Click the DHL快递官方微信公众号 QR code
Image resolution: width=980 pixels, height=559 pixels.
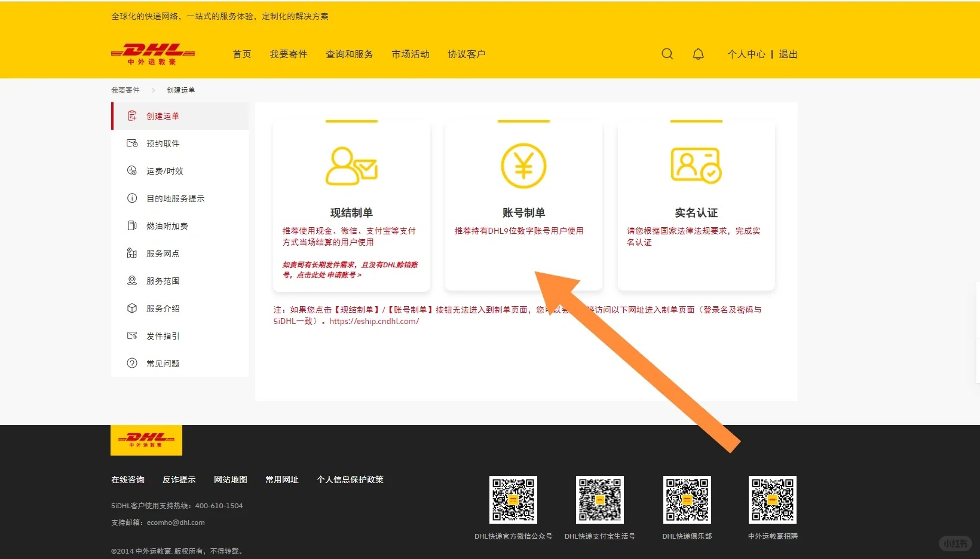pos(513,500)
